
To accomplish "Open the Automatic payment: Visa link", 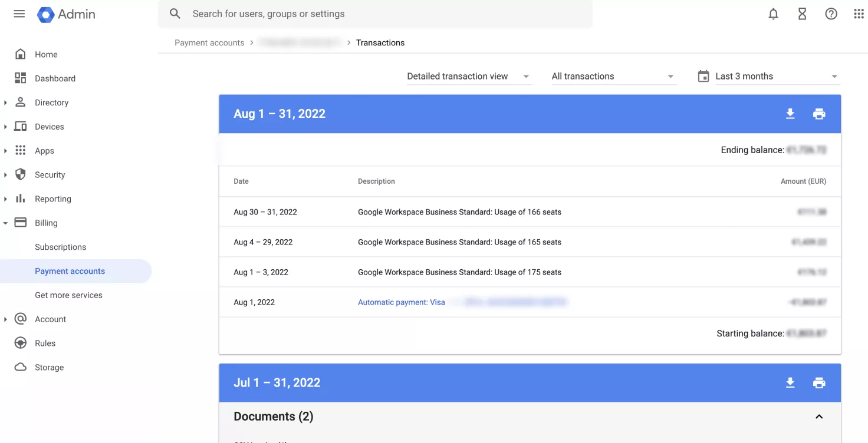I will point(402,302).
